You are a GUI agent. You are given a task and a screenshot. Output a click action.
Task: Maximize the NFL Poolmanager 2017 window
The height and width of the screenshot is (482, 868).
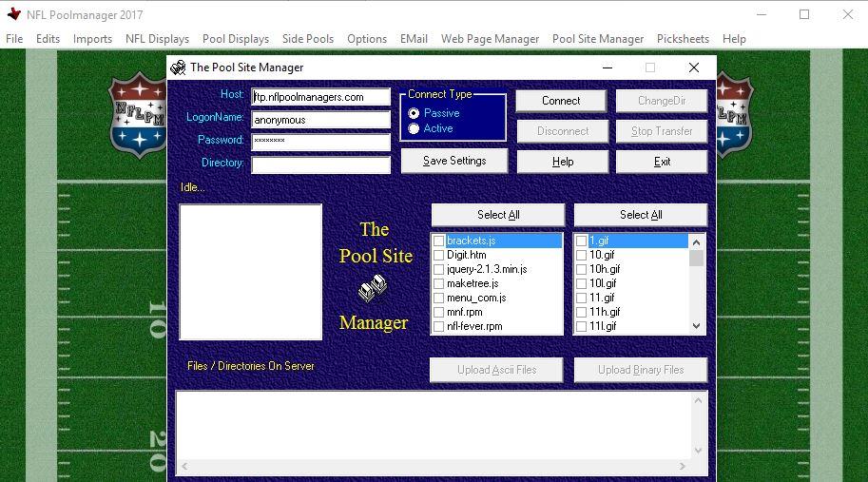click(804, 14)
